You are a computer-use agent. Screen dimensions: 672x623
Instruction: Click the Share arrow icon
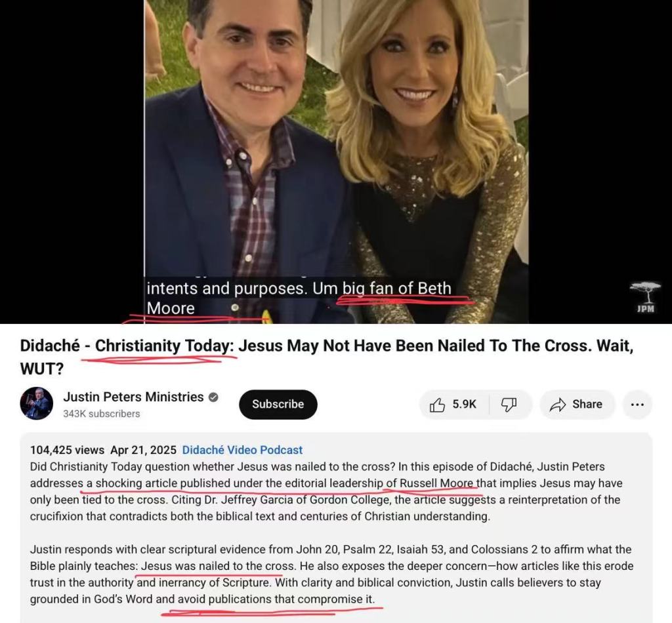tap(558, 405)
